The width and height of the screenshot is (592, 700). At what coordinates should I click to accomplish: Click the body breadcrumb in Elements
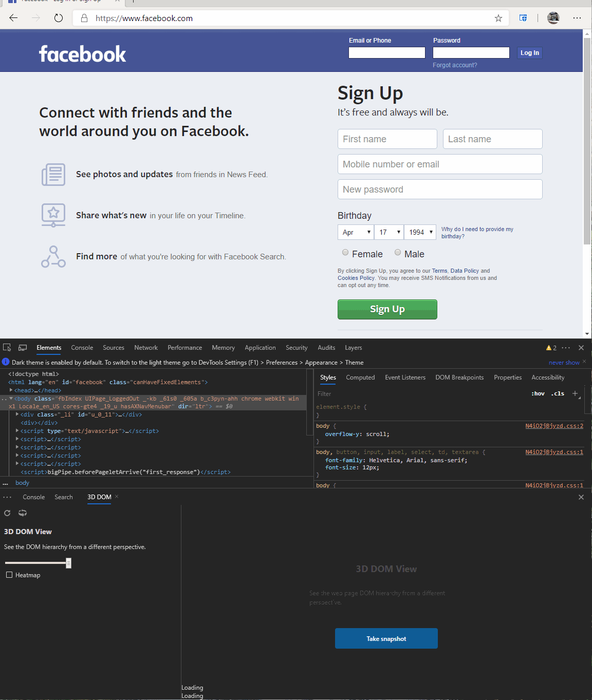click(22, 483)
